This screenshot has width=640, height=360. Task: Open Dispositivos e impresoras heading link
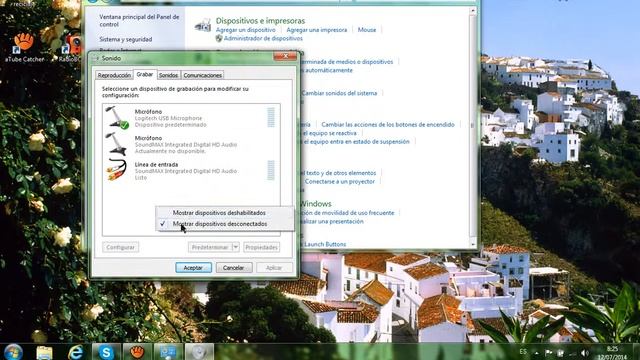[x=260, y=20]
